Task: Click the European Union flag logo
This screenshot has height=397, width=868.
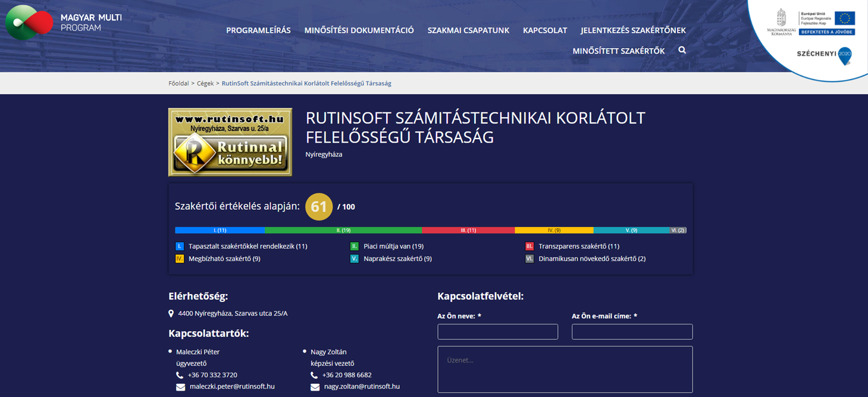Action: click(x=845, y=18)
